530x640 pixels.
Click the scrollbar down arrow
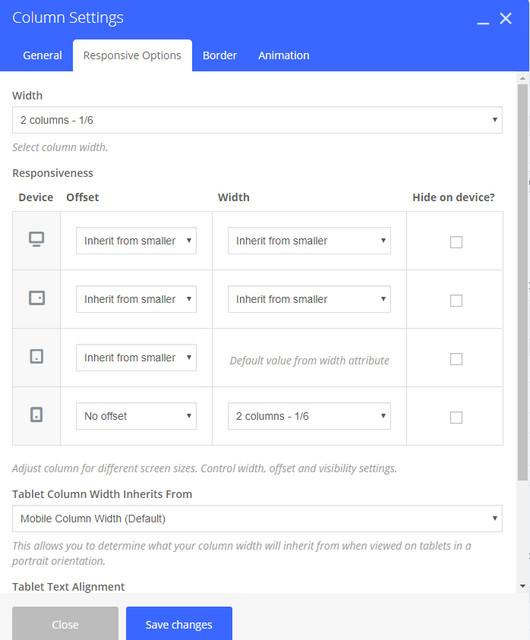coord(523,586)
